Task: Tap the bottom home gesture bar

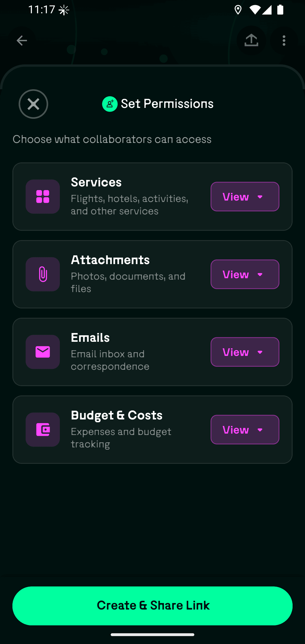Action: click(x=152, y=635)
